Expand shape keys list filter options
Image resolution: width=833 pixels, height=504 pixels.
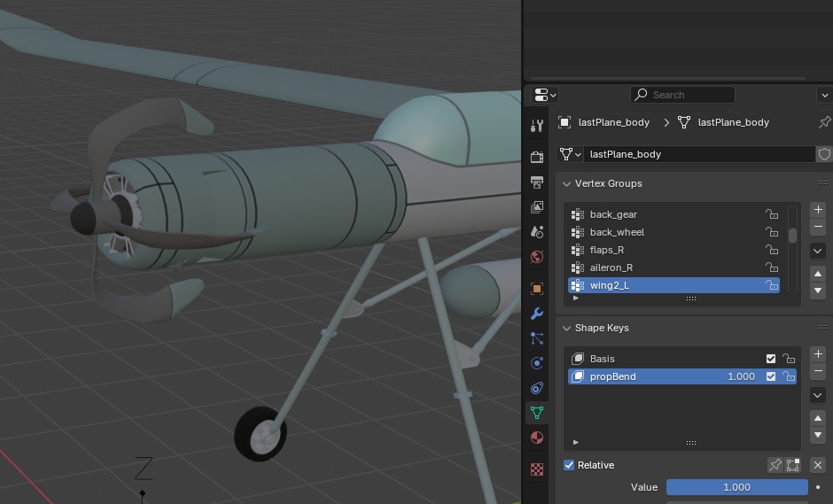tap(576, 442)
